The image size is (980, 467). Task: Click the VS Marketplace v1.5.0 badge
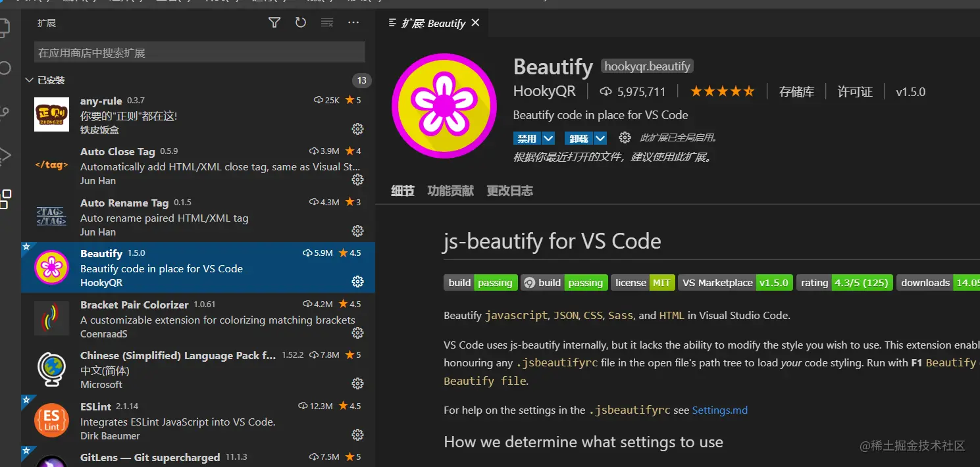(x=735, y=283)
